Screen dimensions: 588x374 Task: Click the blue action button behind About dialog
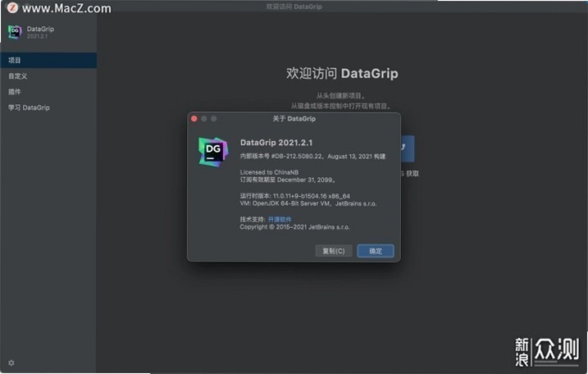tap(408, 148)
